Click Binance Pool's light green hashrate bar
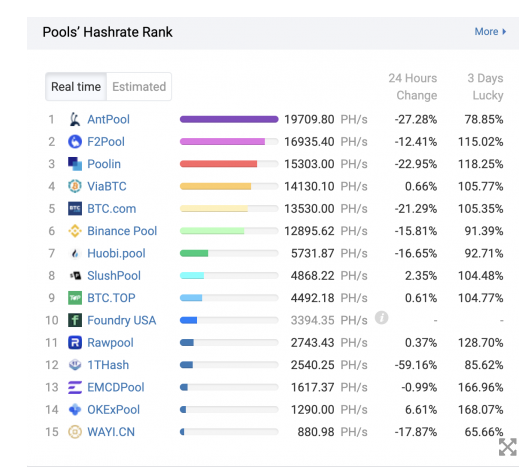Viewport: 530px width, 474px height. coord(212,231)
